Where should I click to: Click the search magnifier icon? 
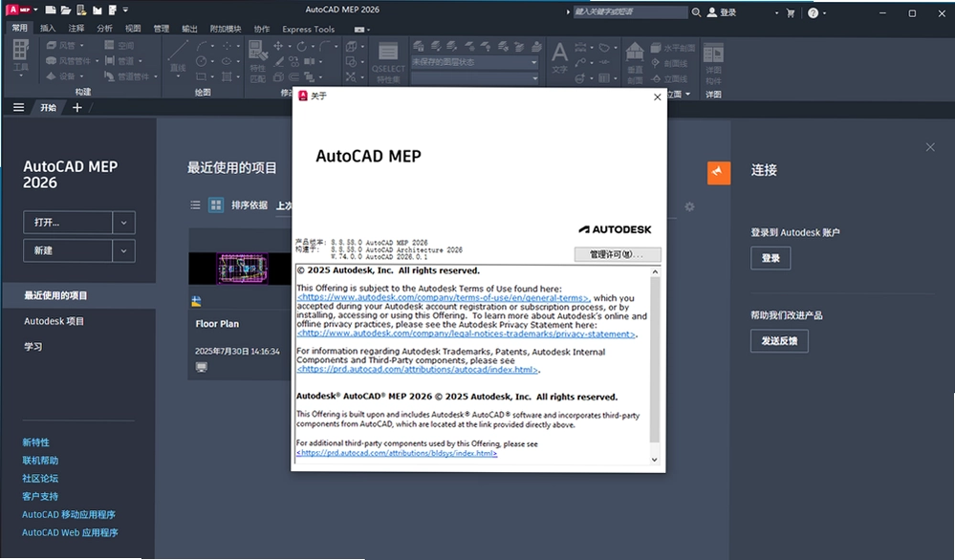pos(696,12)
